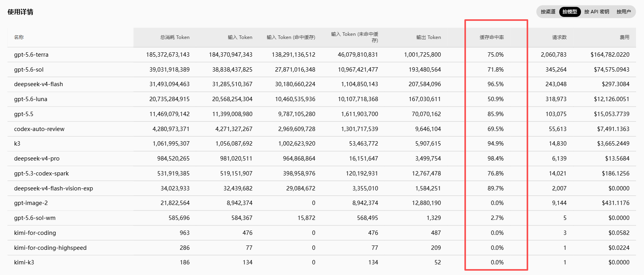Viewport: 644px width, 275px height.
Task: Click 输入 Token (命中缓存) column header
Action: pos(291,37)
